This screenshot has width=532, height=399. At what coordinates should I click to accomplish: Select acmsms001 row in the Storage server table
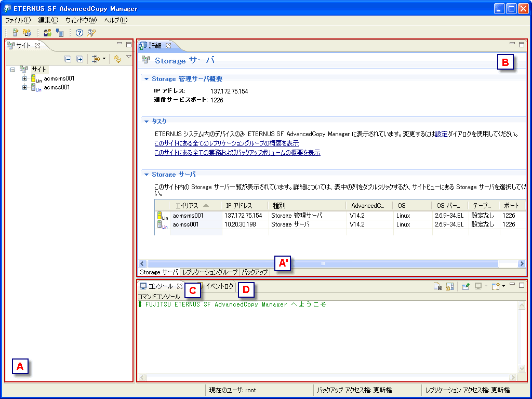click(x=340, y=216)
